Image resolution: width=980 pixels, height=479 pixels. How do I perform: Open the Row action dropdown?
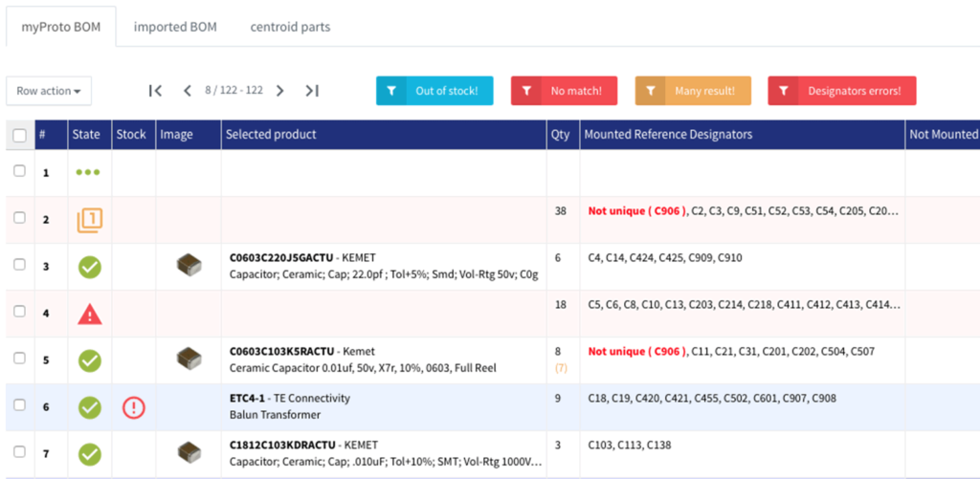[48, 91]
